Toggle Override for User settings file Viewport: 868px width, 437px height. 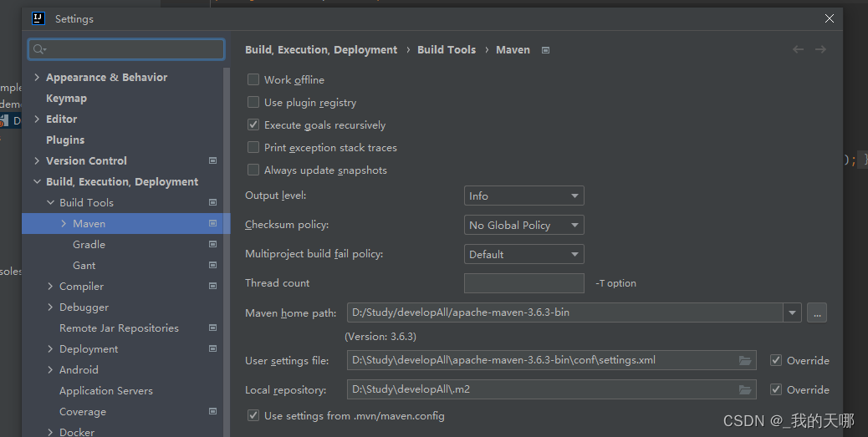[776, 361]
